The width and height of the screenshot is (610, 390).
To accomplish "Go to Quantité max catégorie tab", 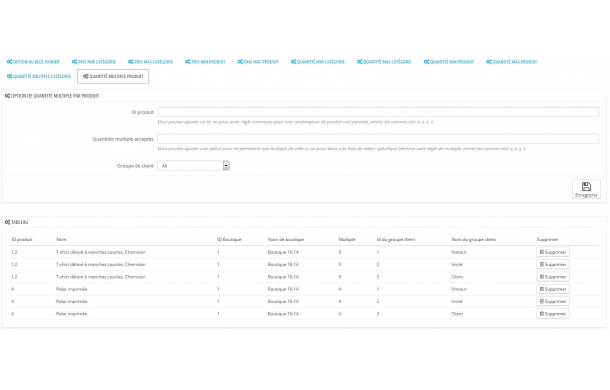I will [384, 62].
